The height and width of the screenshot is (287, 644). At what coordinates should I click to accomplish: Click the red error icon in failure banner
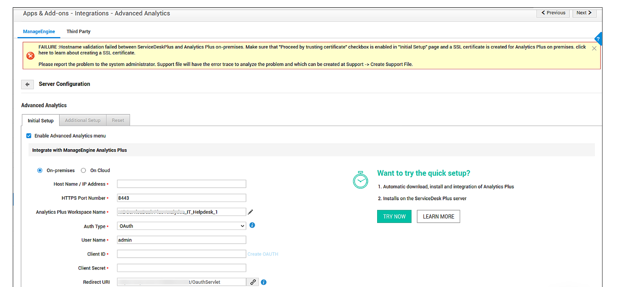(31, 55)
